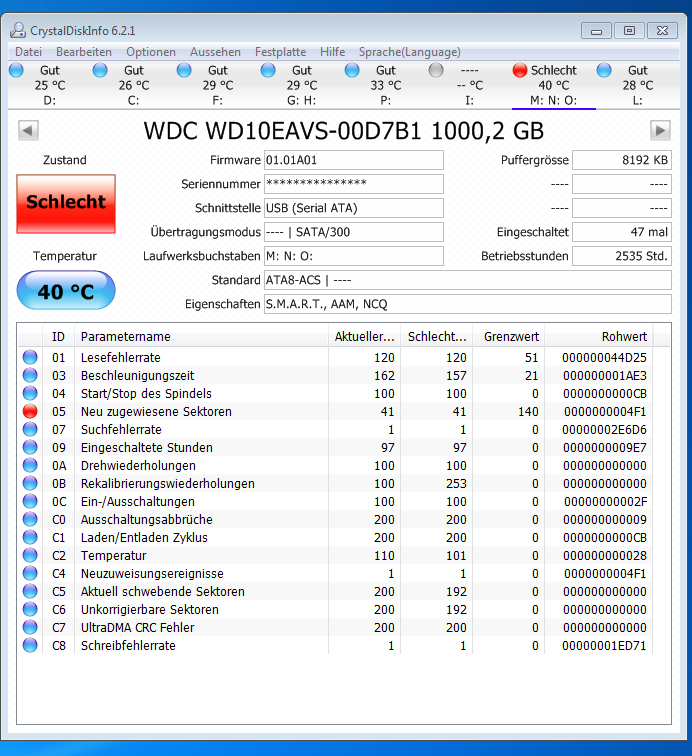Click the Übertragungsmodus field SATA/300
Image resolution: width=692 pixels, height=756 pixels.
[x=353, y=232]
